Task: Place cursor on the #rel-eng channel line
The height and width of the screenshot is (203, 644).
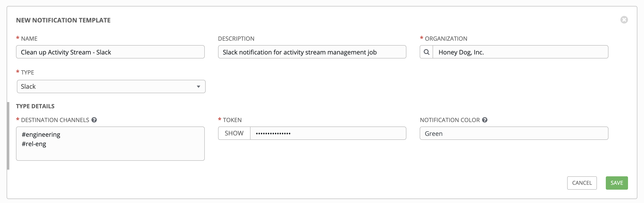Action: pos(34,144)
